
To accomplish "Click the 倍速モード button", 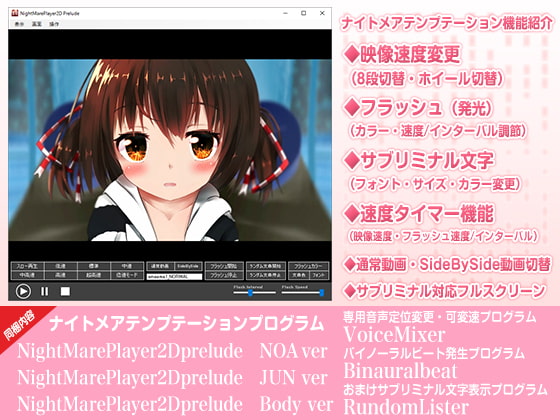I will coord(127,275).
